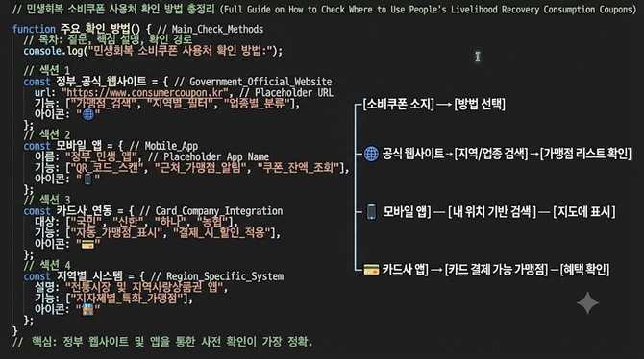
Task: Click the // Placeholder URL comment
Action: tap(286, 93)
